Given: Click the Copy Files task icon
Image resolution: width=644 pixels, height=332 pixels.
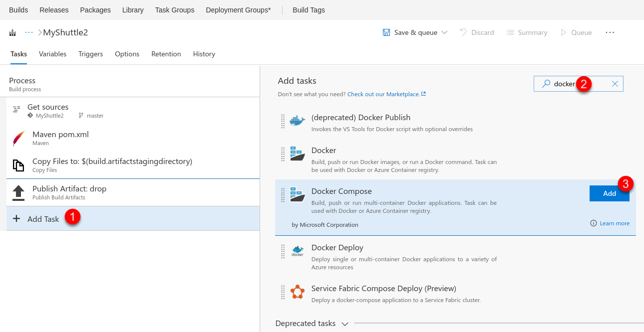Looking at the screenshot, I should 18,166.
